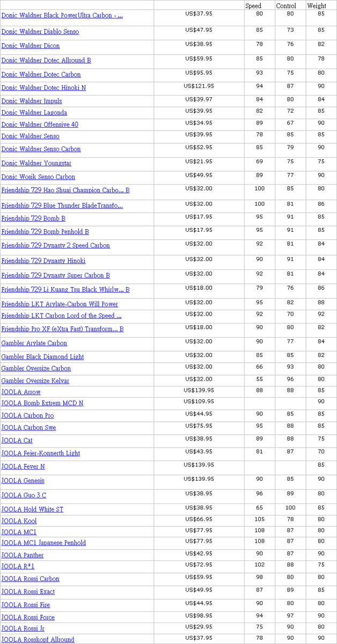
Task: Open Friendship 729 Li Kuang Tsu link
Action: coord(65,290)
